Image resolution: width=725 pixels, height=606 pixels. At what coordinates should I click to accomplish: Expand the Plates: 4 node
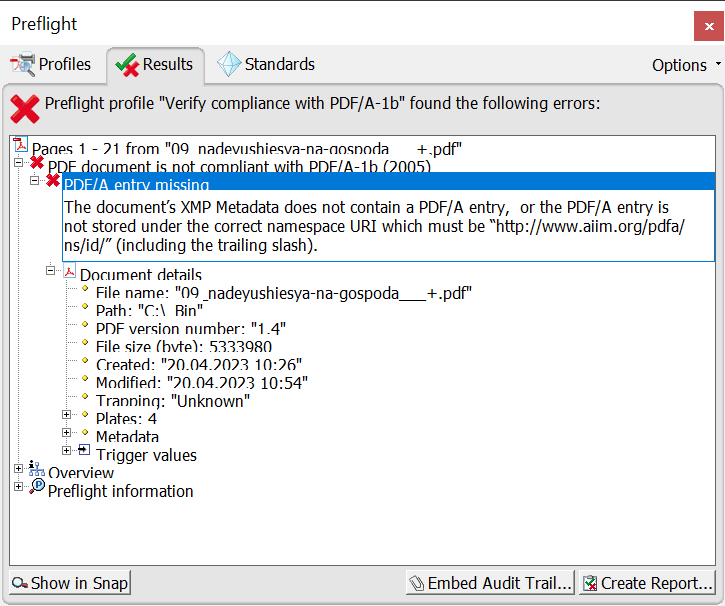click(x=67, y=415)
